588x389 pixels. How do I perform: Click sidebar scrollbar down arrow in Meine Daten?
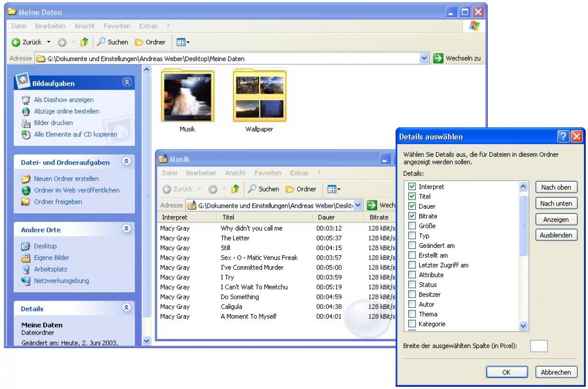point(147,341)
